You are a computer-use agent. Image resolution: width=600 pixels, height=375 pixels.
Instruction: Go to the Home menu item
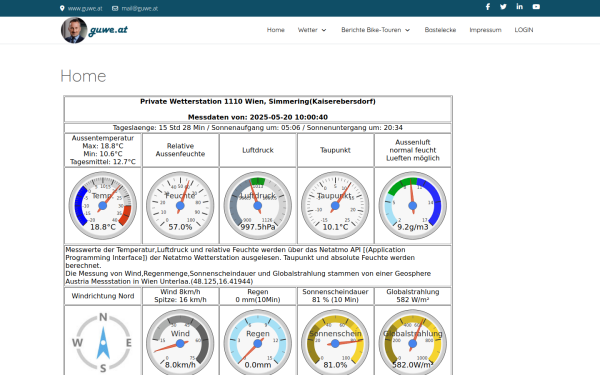276,30
